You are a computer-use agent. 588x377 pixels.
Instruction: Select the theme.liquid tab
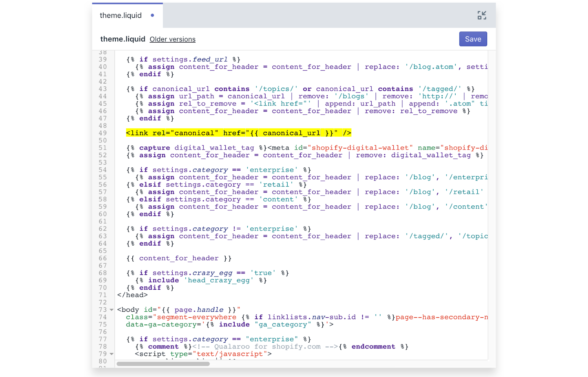121,15
